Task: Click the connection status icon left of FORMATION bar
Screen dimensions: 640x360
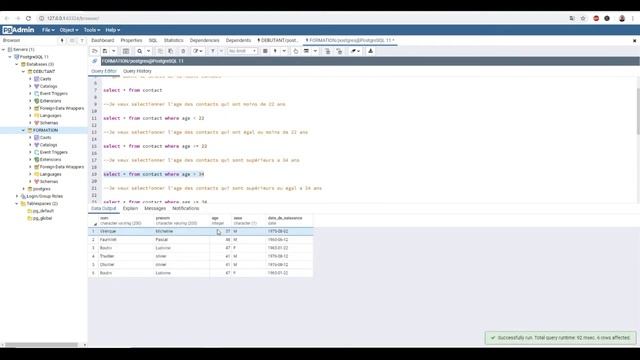Action: coord(95,61)
